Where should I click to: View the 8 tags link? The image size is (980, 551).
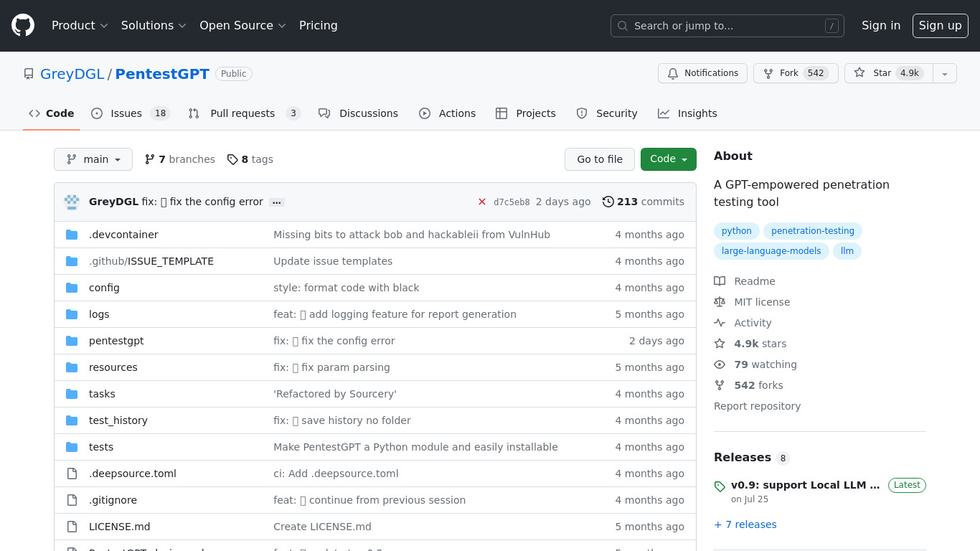[x=250, y=159]
